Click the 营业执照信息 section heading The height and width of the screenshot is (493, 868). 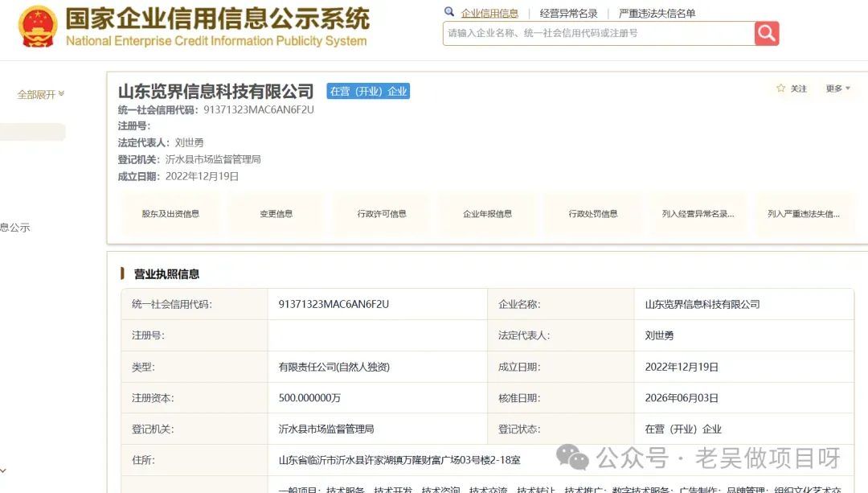(166, 273)
